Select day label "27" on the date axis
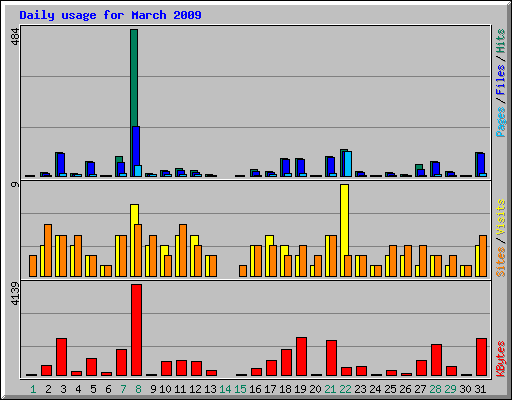 point(420,389)
